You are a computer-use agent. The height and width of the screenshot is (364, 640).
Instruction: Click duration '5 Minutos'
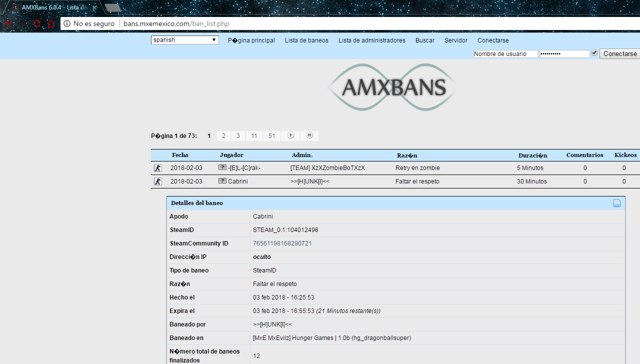coord(530,168)
